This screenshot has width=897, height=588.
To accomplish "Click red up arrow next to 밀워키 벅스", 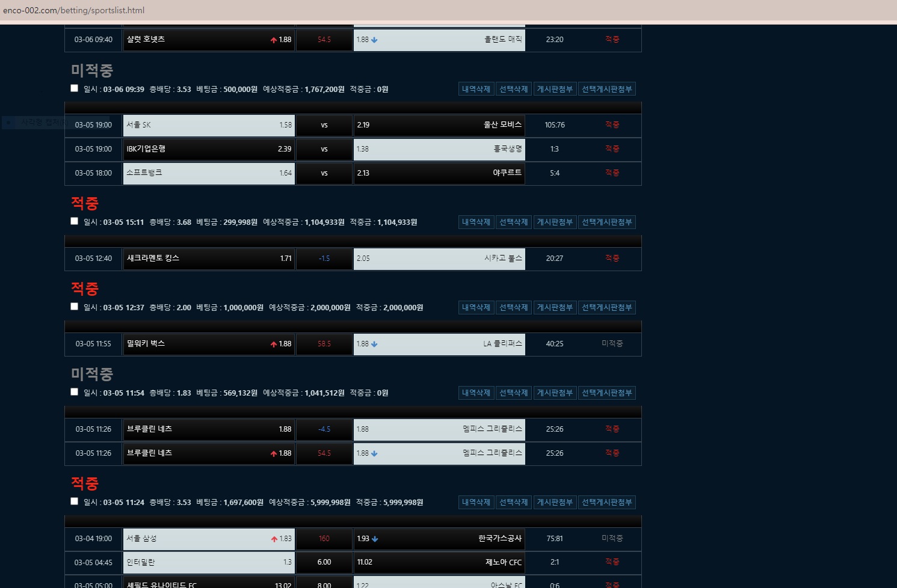I will click(274, 345).
